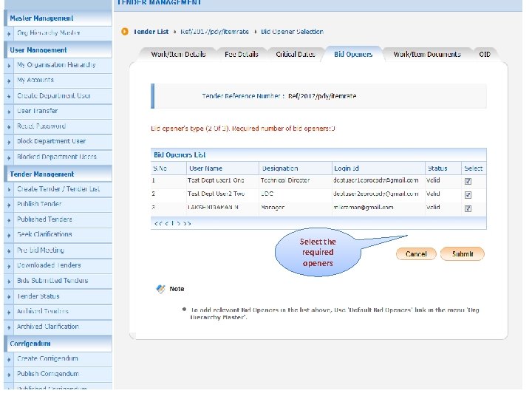The image size is (532, 399).
Task: Open My Organisation Hierarchy
Action: point(56,65)
